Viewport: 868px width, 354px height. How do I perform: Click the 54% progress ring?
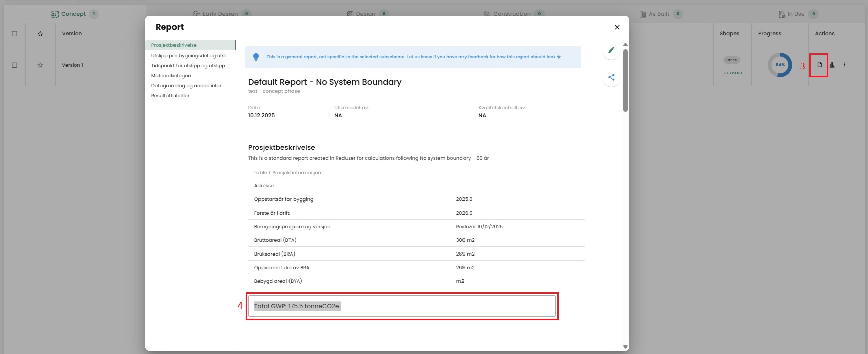click(780, 65)
